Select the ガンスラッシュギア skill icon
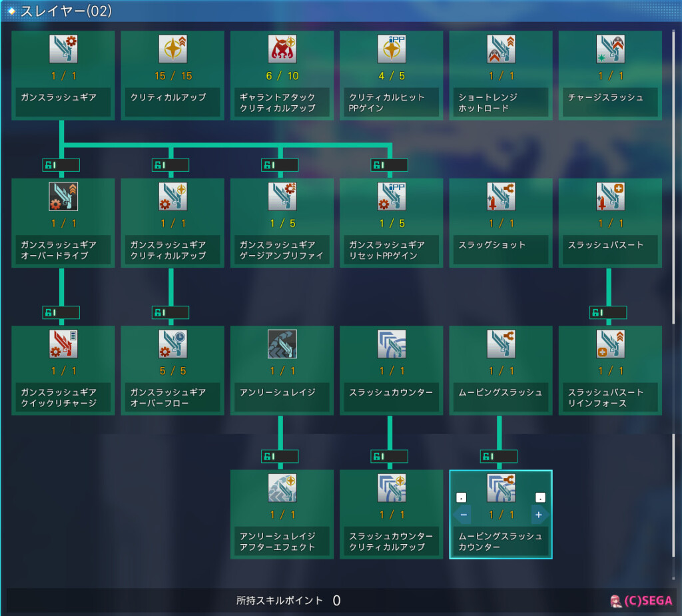Screen dimensions: 682x616 tap(63, 49)
